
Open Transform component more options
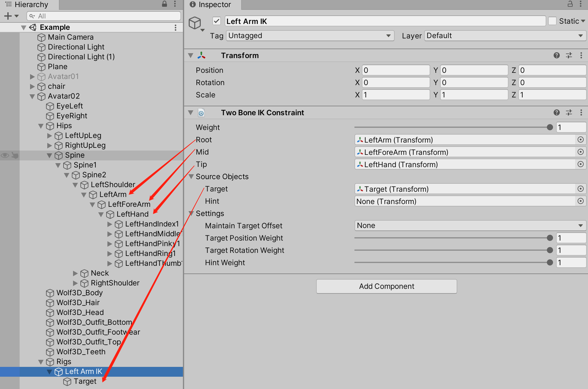581,55
